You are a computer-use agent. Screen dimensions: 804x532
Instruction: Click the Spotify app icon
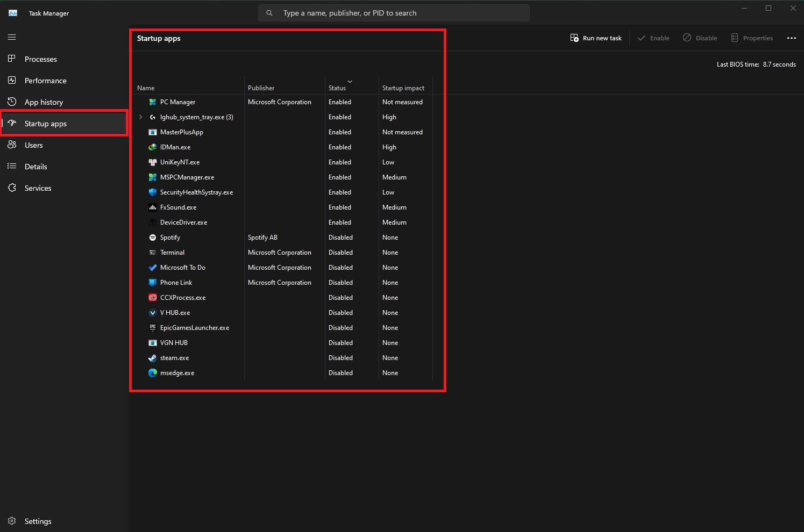[153, 238]
